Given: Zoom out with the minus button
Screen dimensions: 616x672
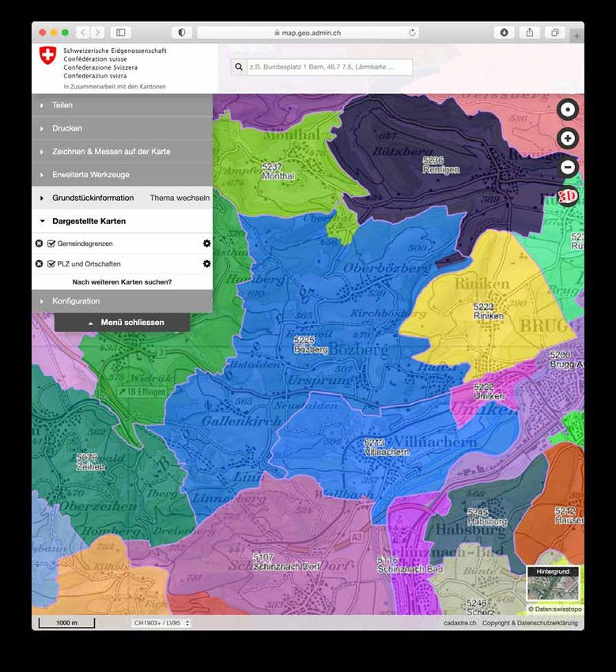Looking at the screenshot, I should [x=568, y=167].
